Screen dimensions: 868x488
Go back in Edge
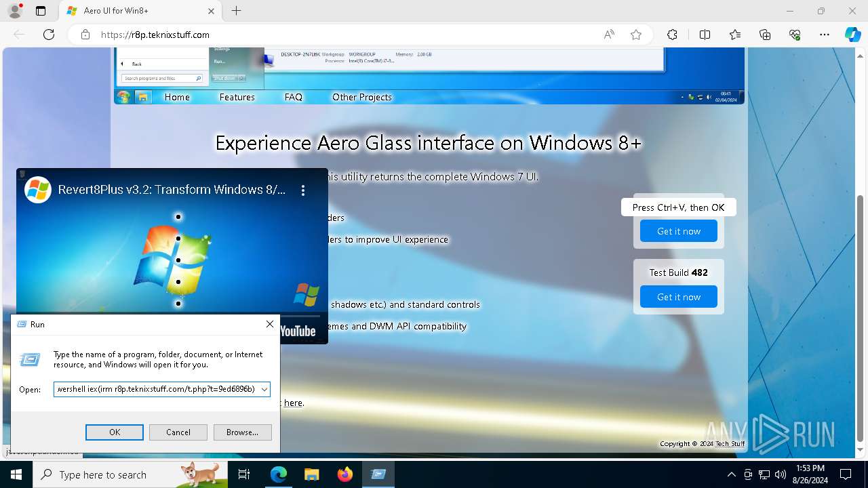tap(19, 35)
